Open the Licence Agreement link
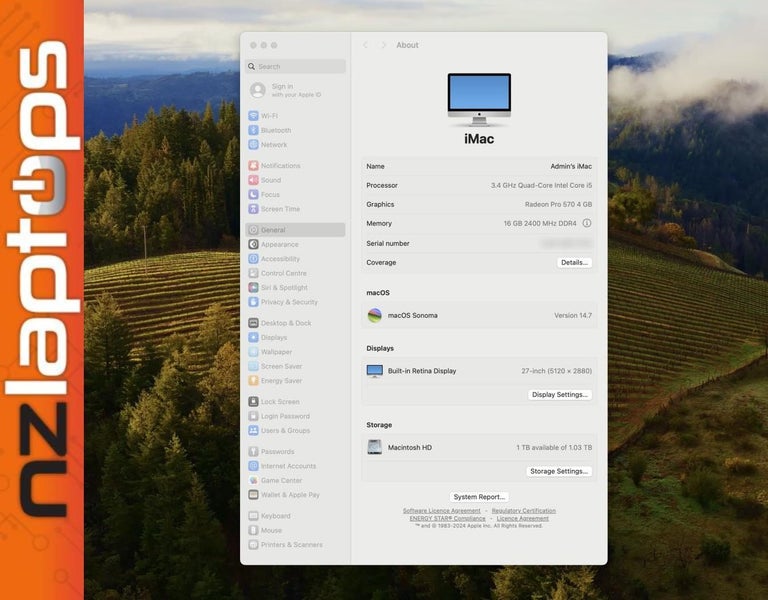This screenshot has width=768, height=600. click(x=523, y=518)
